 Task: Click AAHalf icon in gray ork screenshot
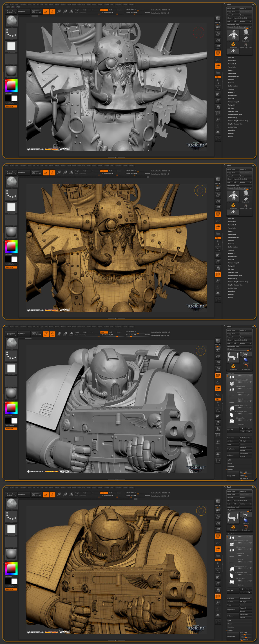click(x=218, y=47)
